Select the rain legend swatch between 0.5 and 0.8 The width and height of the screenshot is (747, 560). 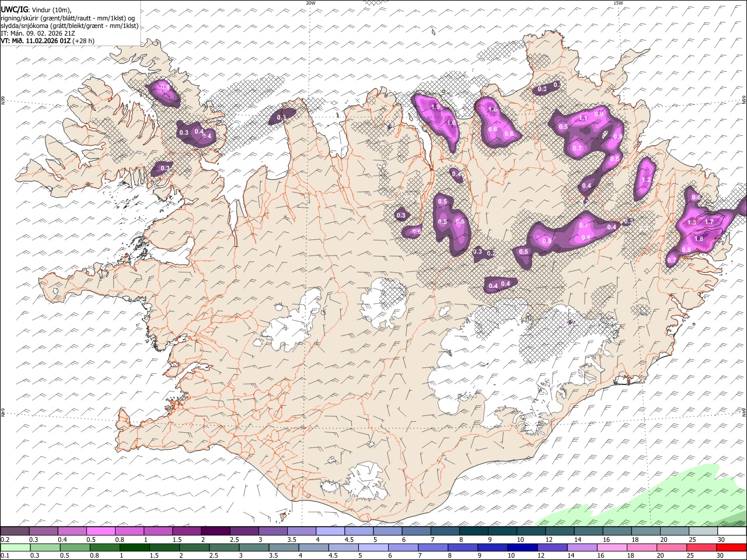75,547
